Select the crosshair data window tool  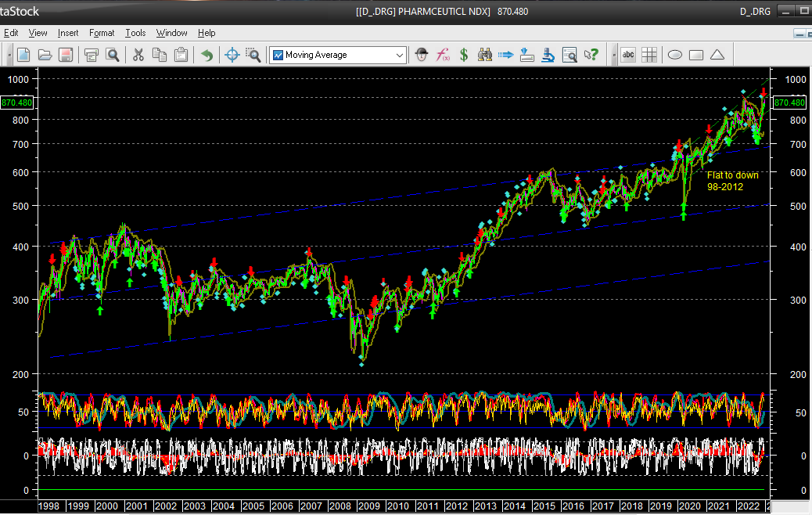232,55
